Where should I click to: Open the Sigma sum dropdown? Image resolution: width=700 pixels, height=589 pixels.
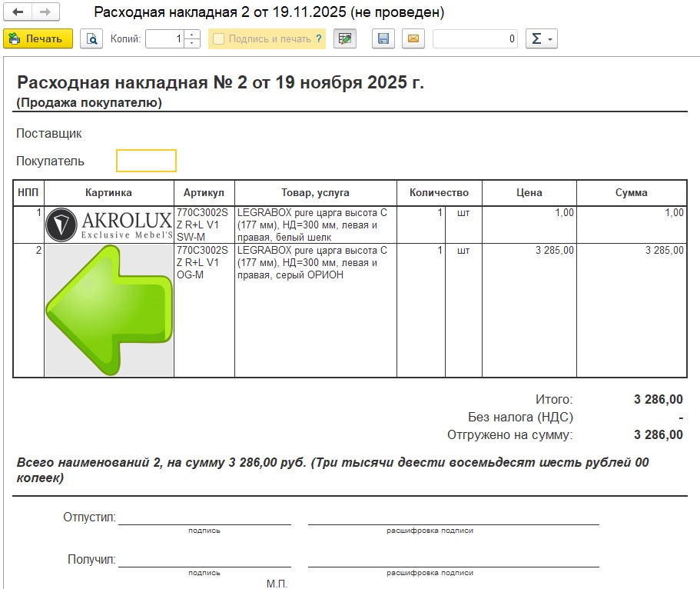click(542, 39)
